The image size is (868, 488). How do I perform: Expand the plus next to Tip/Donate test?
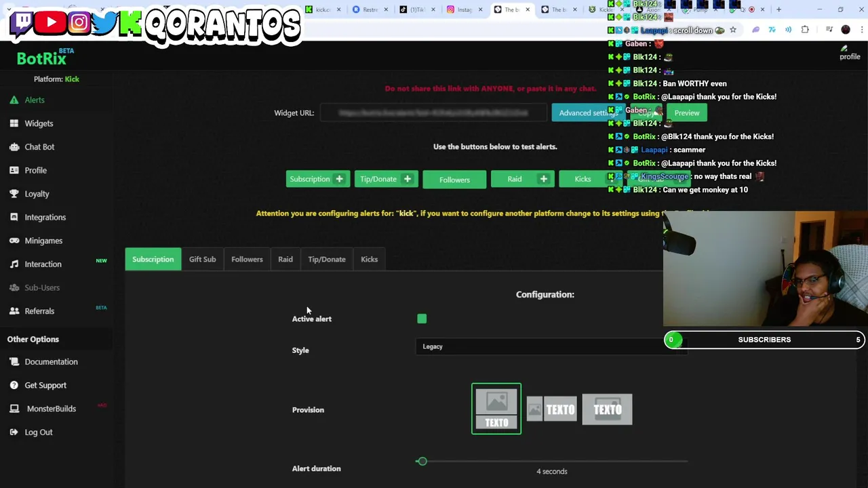click(408, 179)
